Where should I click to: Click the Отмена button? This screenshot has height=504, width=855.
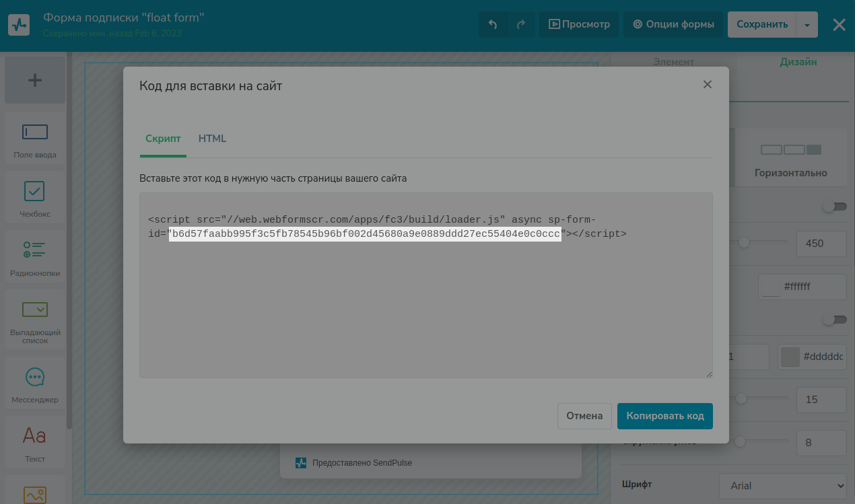(584, 416)
